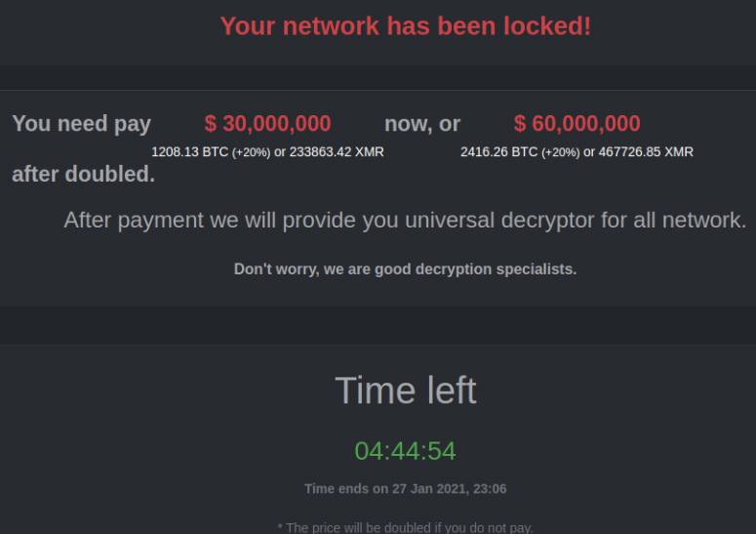Screen dimensions: 756x534
Task: Click the "Don't worry" decryption specialists line
Action: pyautogui.click(x=405, y=268)
